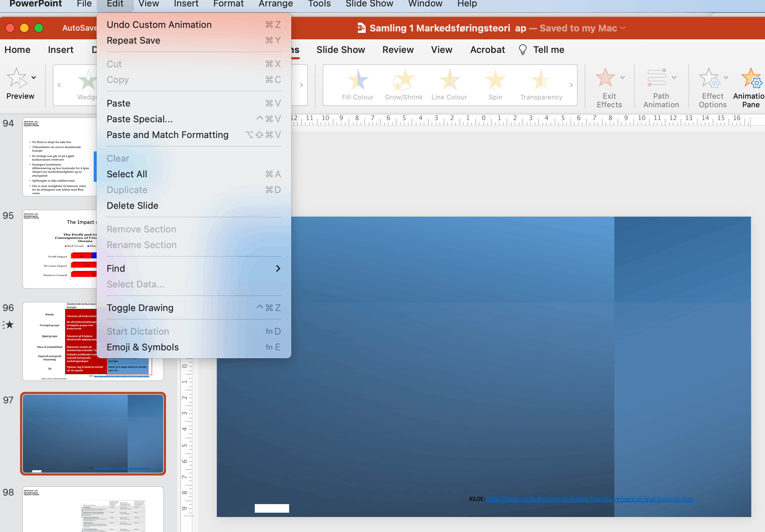
Task: Expand the Exit Effects dropdown arrow
Action: pyautogui.click(x=623, y=78)
